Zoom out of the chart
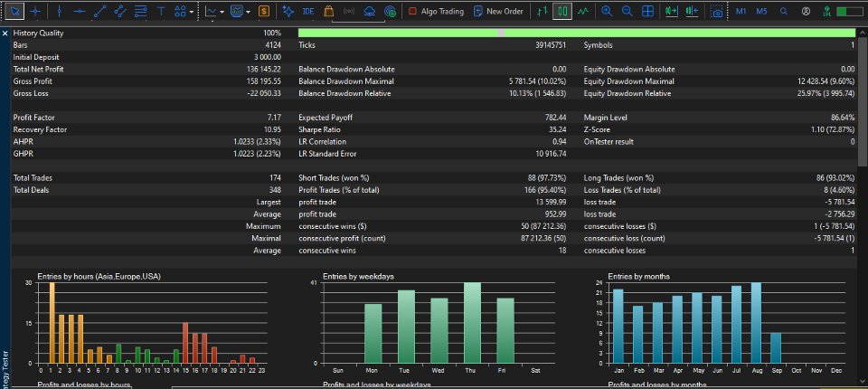This screenshot has height=389, width=868. point(627,11)
